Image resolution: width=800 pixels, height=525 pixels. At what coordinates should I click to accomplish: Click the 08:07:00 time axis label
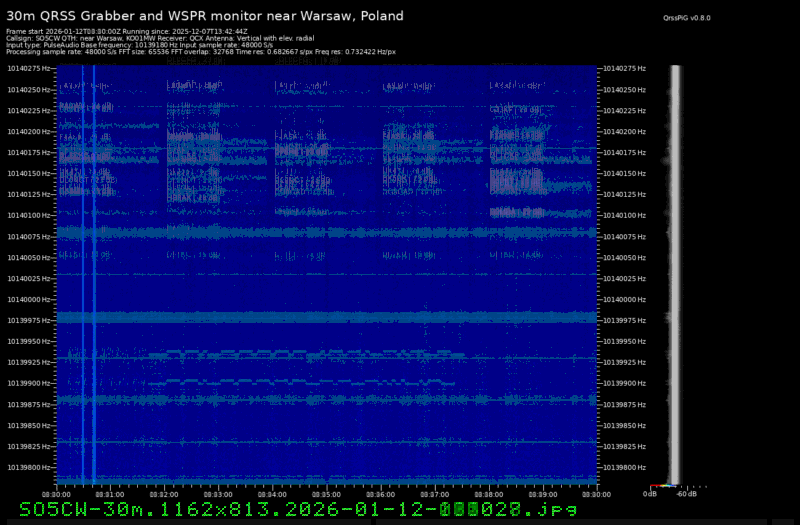click(x=435, y=494)
